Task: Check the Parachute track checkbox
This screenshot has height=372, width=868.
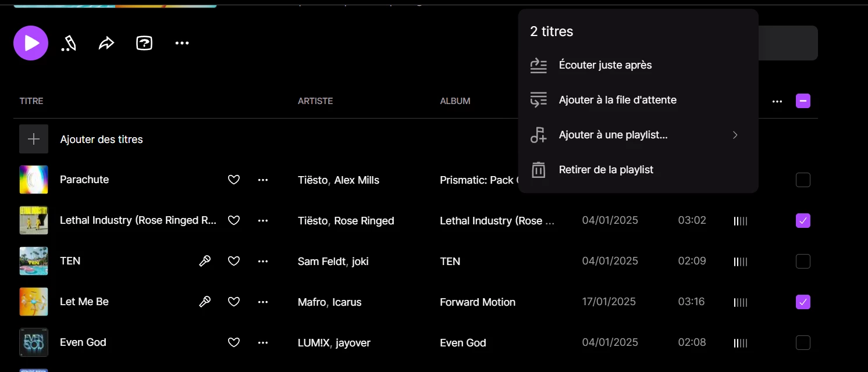Action: pyautogui.click(x=803, y=180)
